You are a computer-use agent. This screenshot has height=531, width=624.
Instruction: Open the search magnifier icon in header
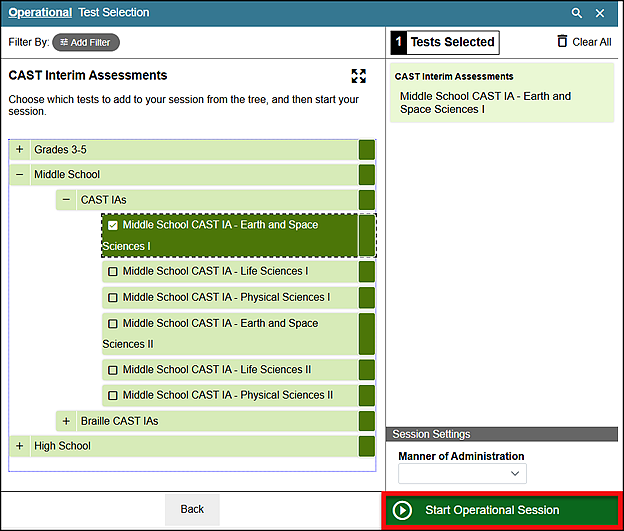click(577, 13)
